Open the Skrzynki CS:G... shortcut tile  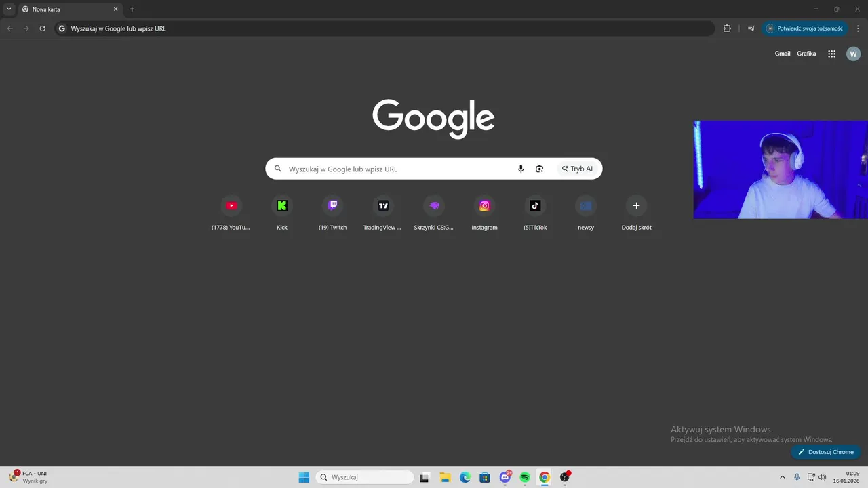pos(434,213)
